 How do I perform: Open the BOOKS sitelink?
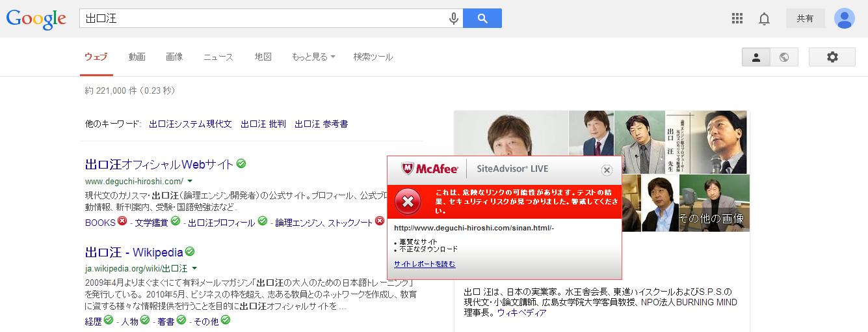click(100, 223)
